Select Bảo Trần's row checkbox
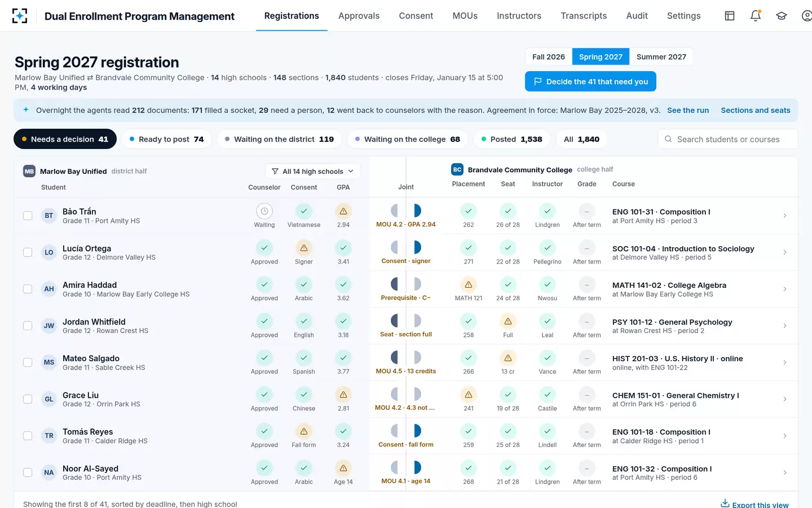Screen dimensions: 812x508 point(28,216)
